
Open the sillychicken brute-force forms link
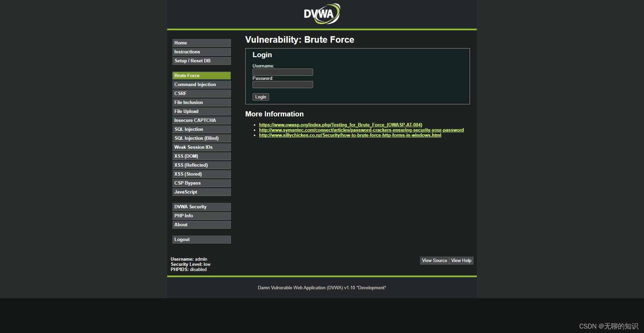350,135
